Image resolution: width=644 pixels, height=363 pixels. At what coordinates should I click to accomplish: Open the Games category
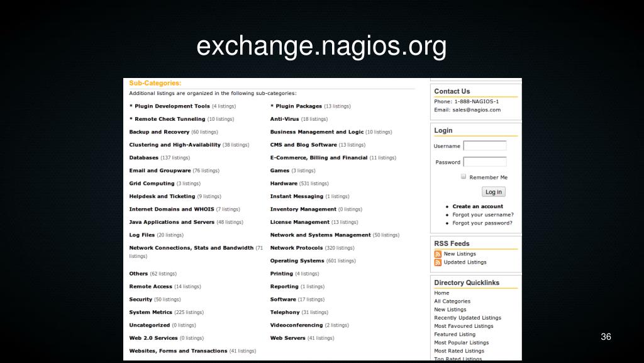point(279,171)
